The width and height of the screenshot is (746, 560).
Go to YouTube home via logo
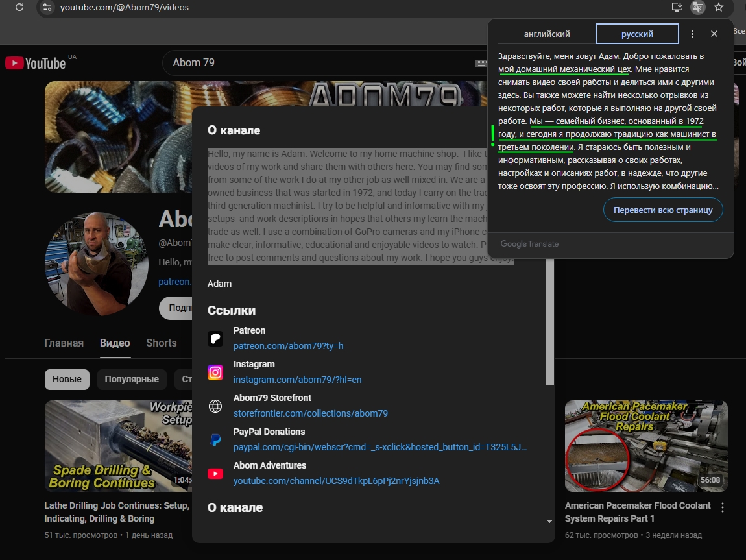36,63
